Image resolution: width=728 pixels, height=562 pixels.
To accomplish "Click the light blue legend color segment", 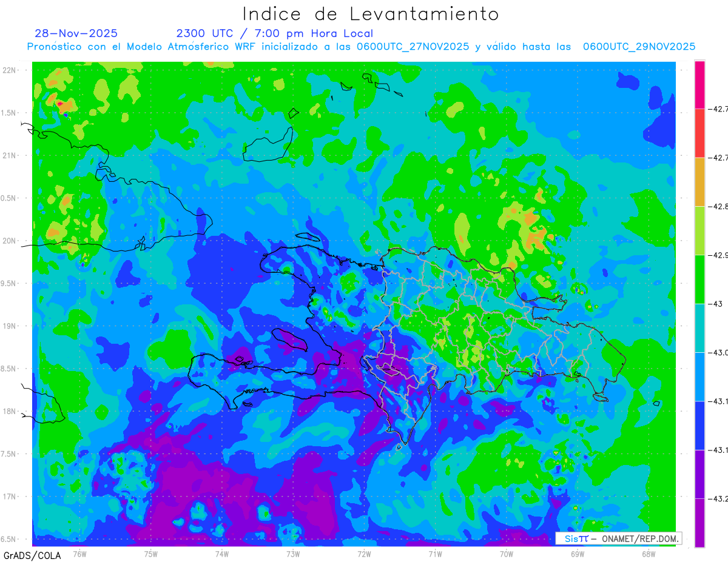I will pyautogui.click(x=699, y=376).
